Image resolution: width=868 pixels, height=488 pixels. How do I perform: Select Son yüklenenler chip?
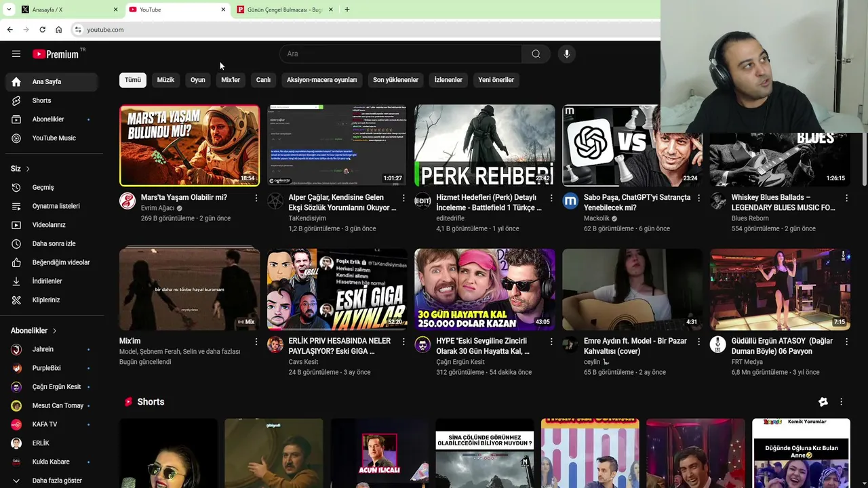coord(395,80)
